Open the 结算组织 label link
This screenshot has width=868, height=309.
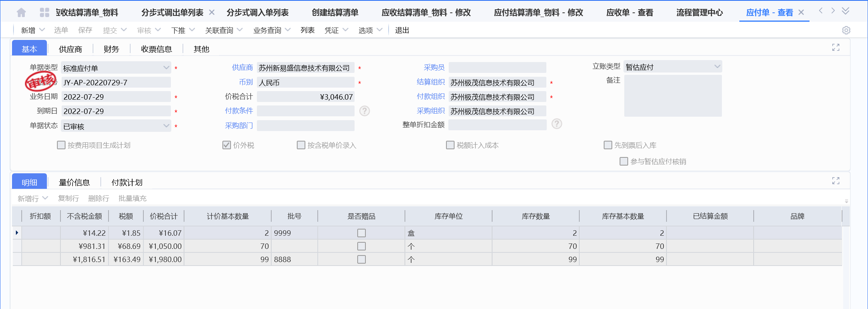pyautogui.click(x=431, y=82)
